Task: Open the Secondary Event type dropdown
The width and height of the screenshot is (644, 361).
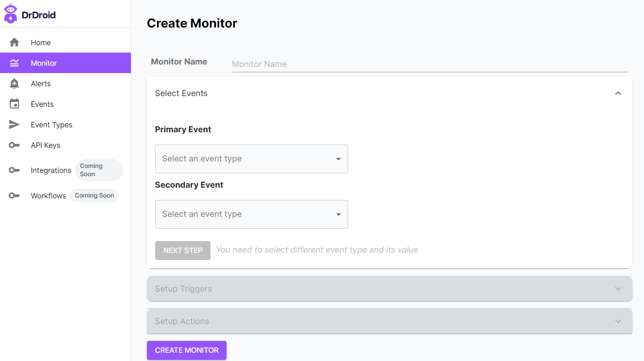Action: click(251, 214)
